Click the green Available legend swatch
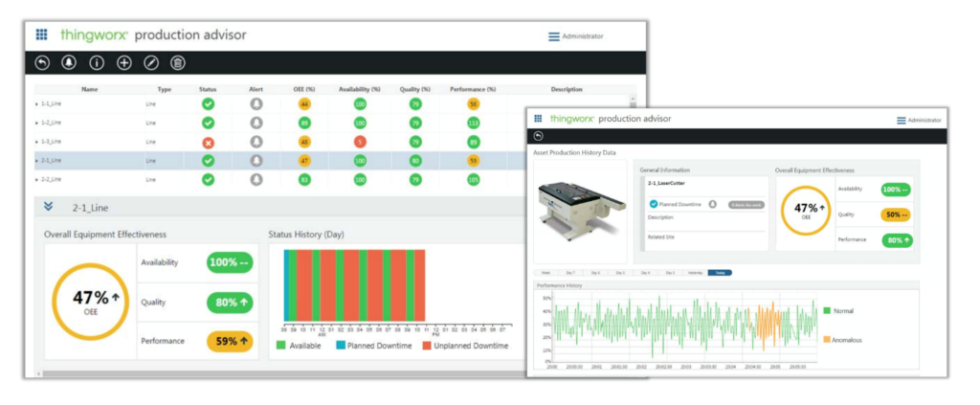The width and height of the screenshot is (980, 405). (281, 345)
